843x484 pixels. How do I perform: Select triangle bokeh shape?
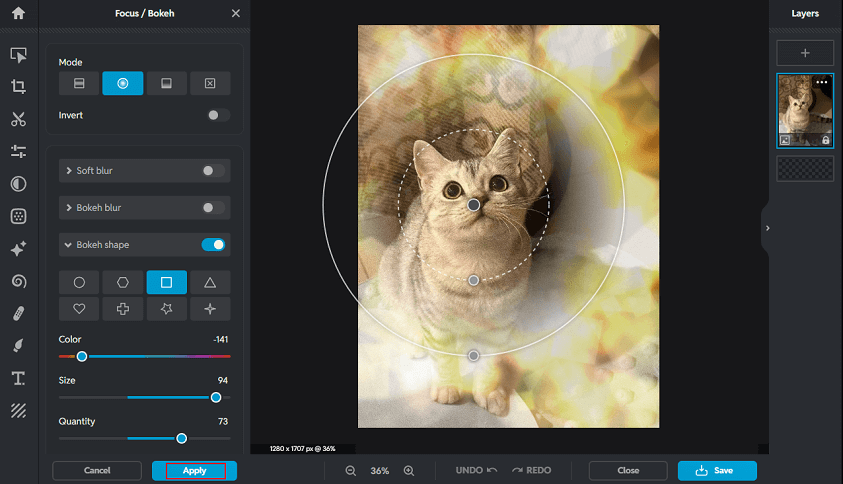[210, 282]
